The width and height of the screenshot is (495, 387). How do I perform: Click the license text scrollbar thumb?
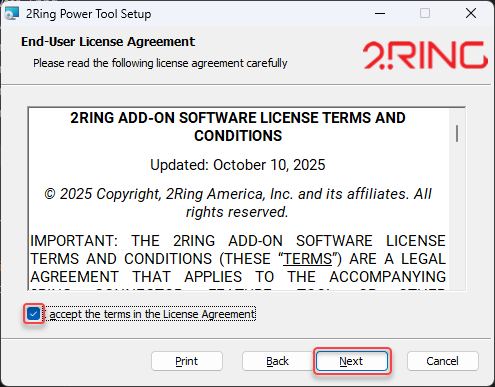pyautogui.click(x=457, y=133)
